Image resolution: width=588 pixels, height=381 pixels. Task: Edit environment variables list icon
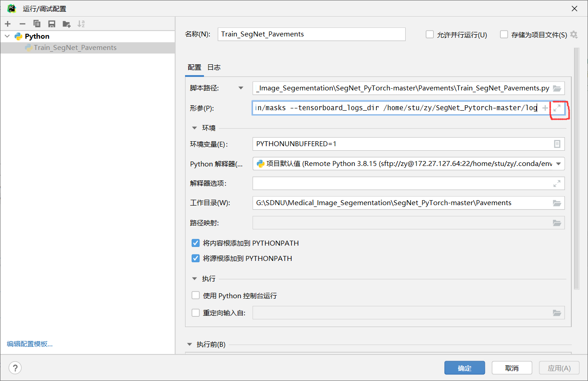coord(557,144)
